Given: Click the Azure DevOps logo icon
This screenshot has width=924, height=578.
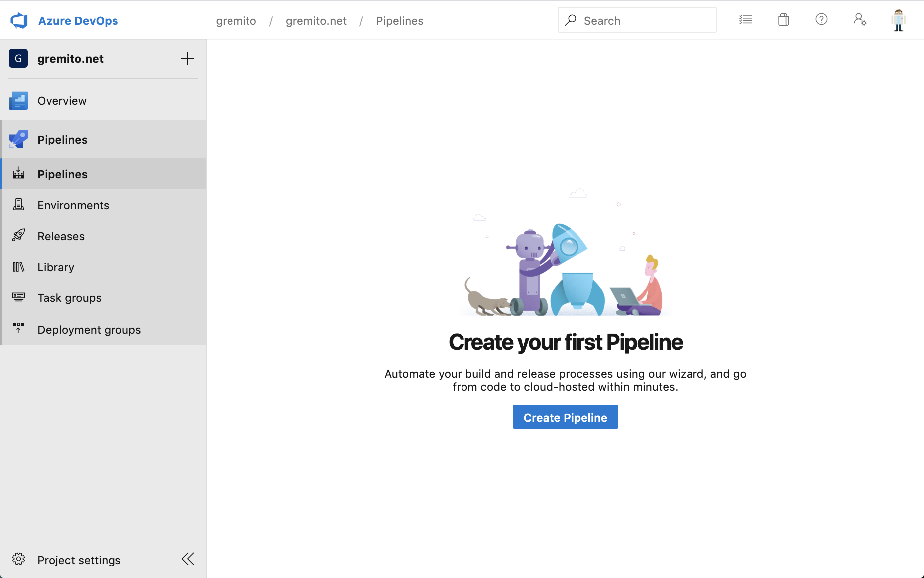Looking at the screenshot, I should (x=19, y=21).
